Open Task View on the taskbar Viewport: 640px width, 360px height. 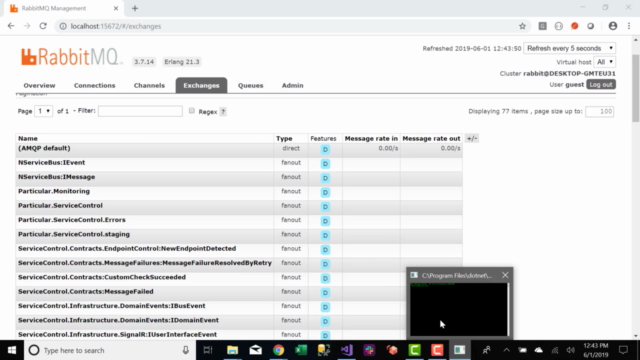click(208, 350)
